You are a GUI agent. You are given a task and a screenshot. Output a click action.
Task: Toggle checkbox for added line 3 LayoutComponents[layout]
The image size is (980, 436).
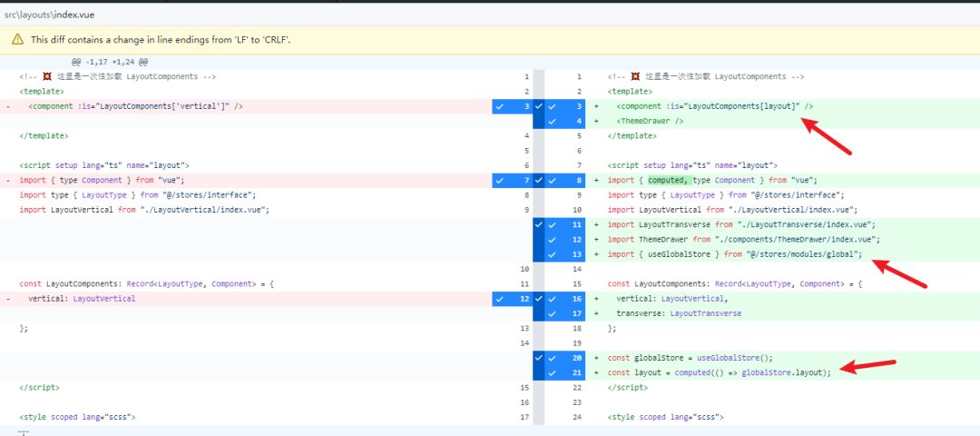[552, 106]
